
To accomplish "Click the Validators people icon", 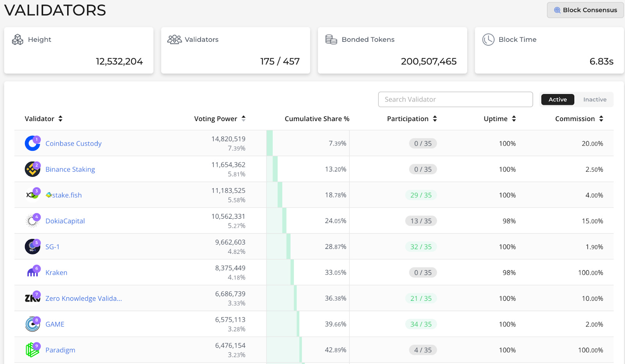I will point(175,39).
